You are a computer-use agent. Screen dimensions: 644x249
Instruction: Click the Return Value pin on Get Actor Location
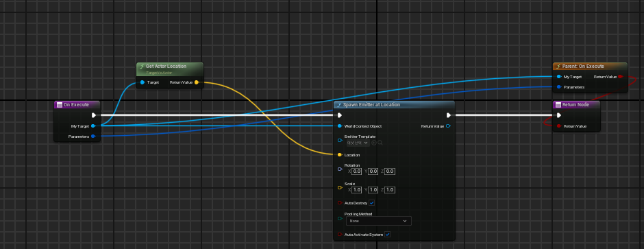click(x=197, y=82)
